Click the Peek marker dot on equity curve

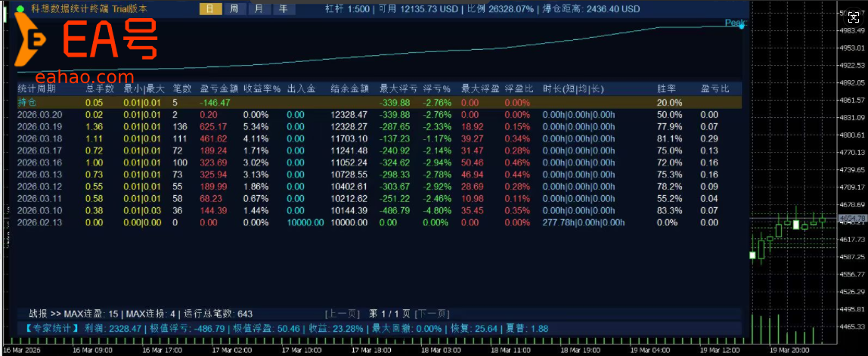[x=741, y=26]
